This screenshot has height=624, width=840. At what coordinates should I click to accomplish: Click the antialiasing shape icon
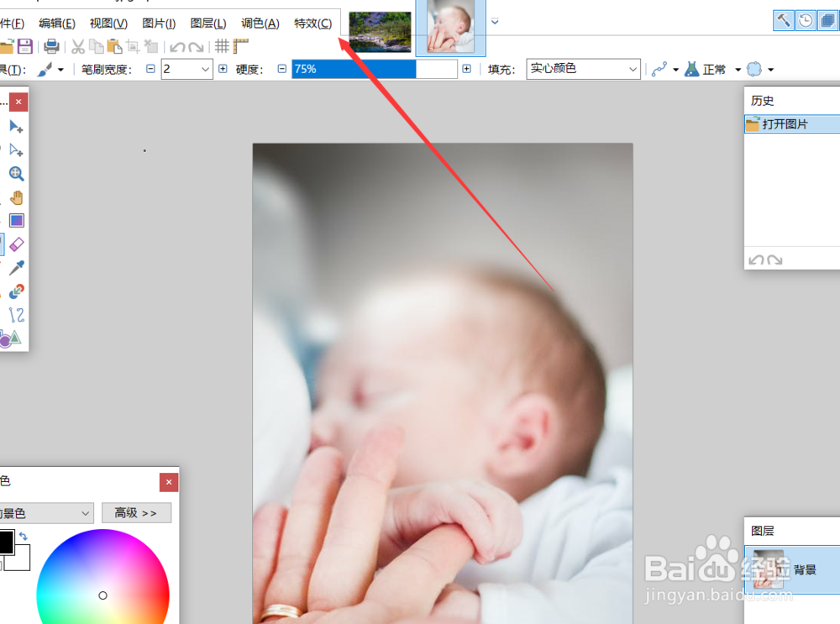[754, 69]
